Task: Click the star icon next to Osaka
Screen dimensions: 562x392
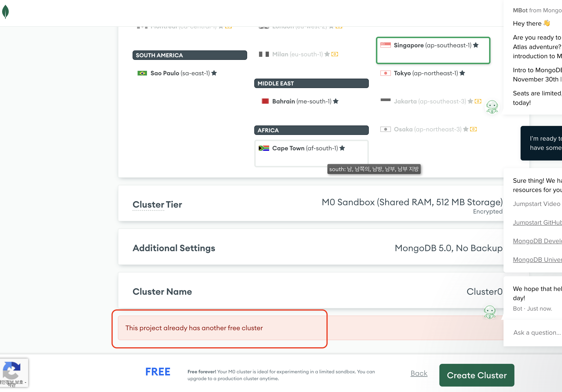Action: point(466,129)
